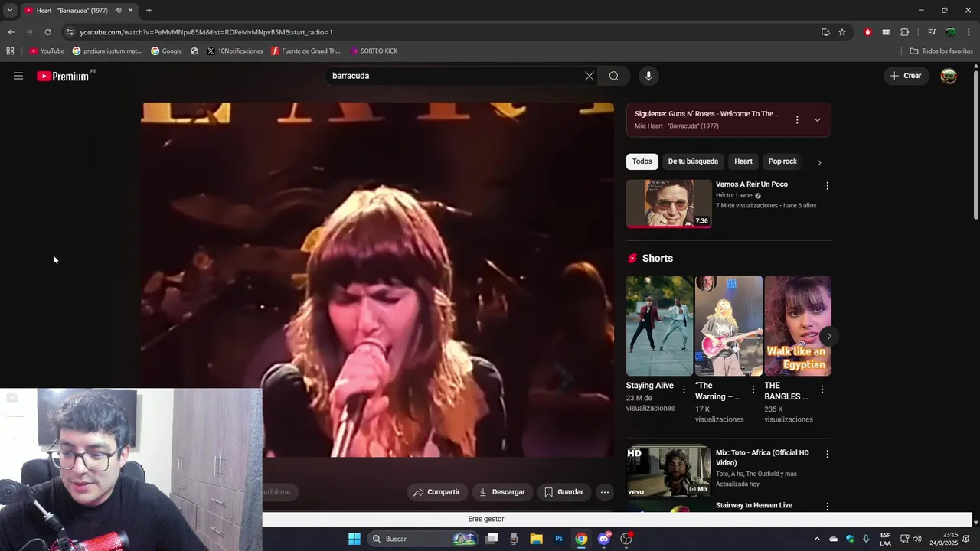Open the Google bookmark

point(166,51)
